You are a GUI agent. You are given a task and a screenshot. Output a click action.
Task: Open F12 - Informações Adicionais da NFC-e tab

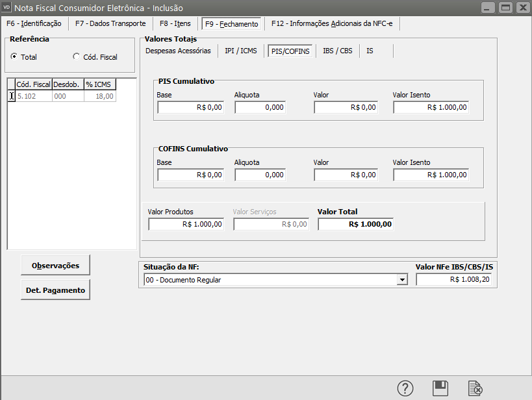click(333, 24)
